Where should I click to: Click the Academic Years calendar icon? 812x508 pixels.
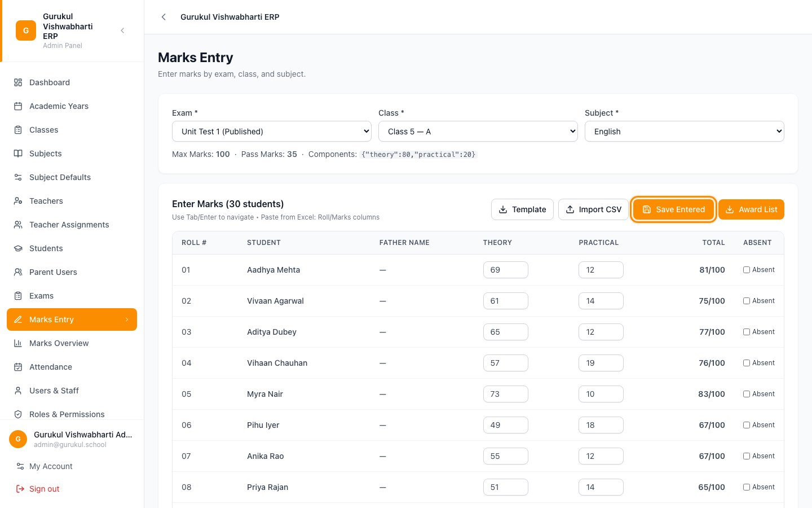tap(18, 106)
